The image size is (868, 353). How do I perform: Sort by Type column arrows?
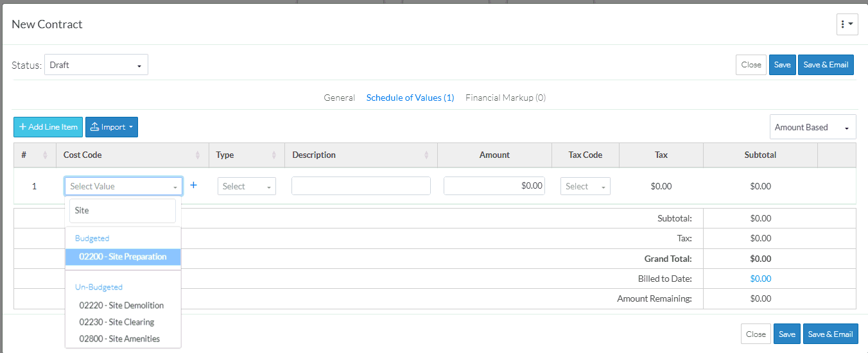pyautogui.click(x=274, y=155)
